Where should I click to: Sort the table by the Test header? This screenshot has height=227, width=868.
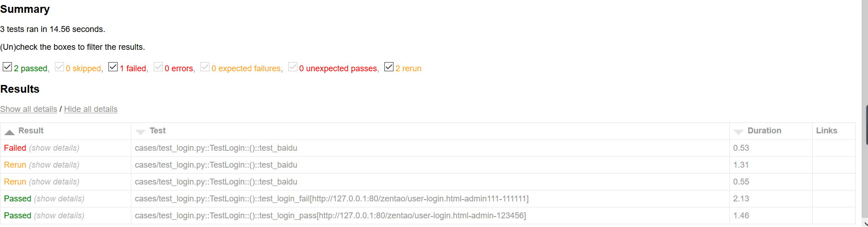[x=157, y=131]
